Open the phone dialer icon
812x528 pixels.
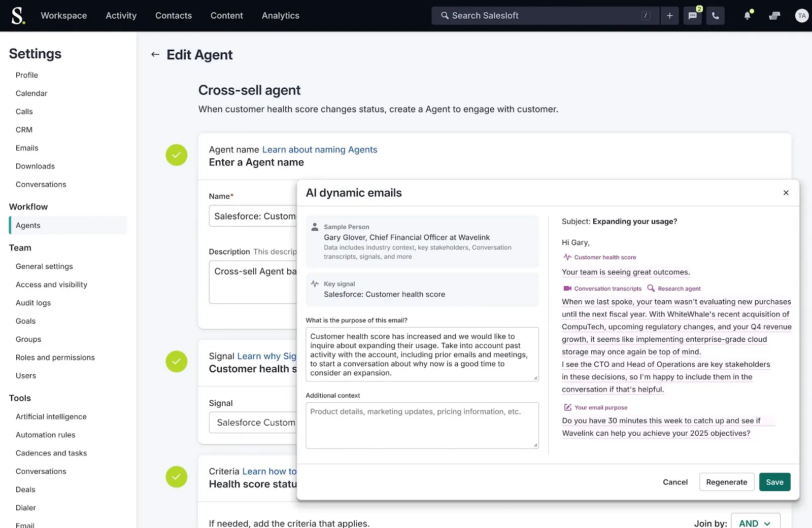coord(715,16)
